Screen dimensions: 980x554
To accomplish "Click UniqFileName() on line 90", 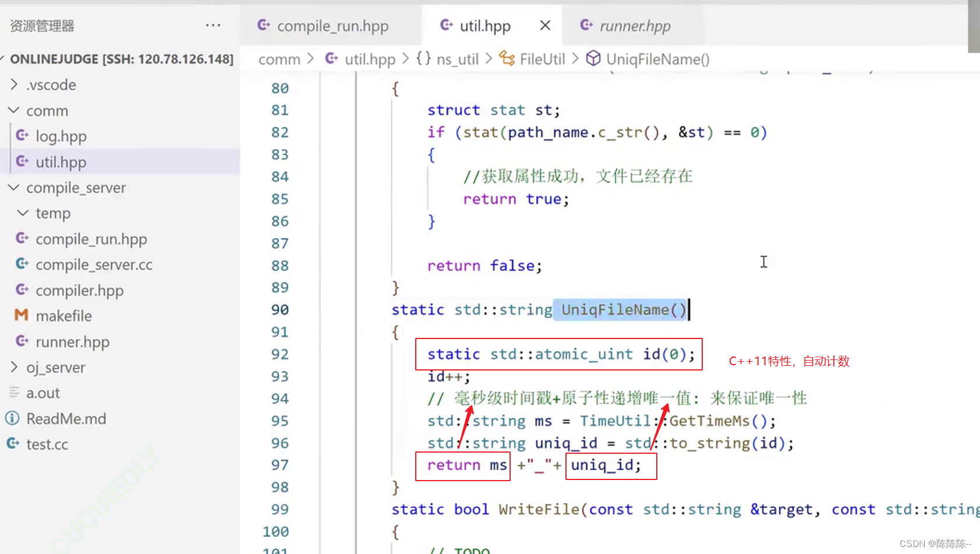I will coord(624,310).
